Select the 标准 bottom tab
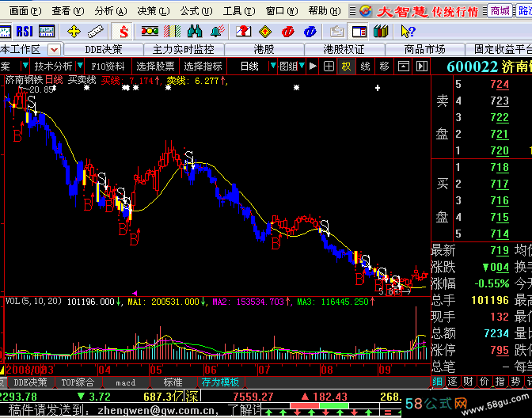The image size is (532, 418). pyautogui.click(x=173, y=382)
